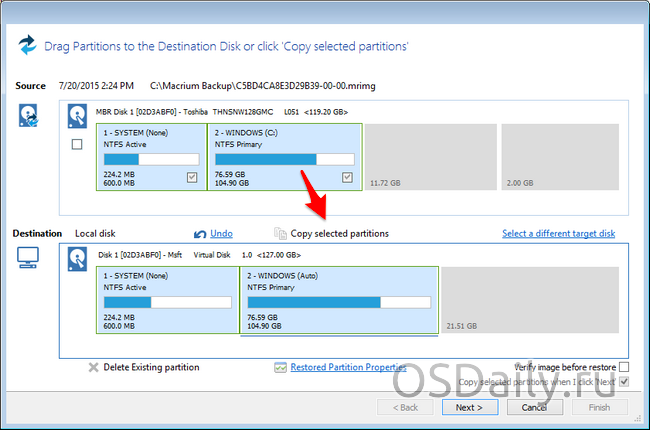This screenshot has width=650, height=430.
Task: Click the Macrium Reflect logo icon
Action: point(27,44)
